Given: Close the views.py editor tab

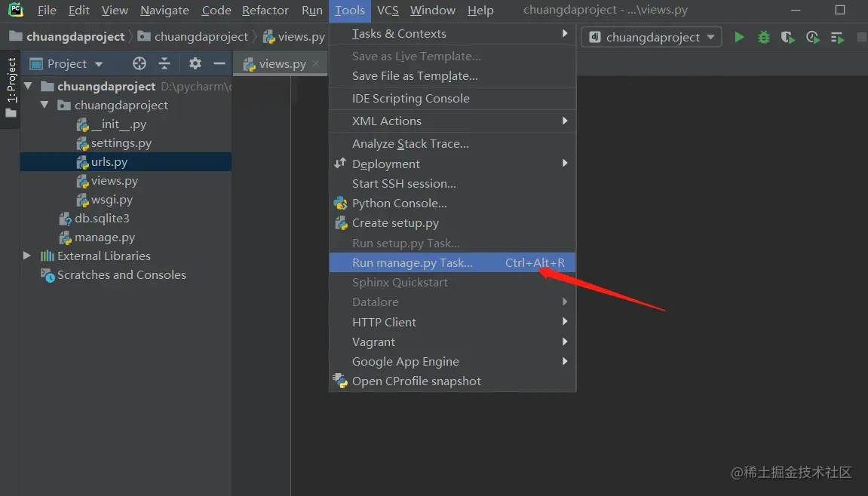Looking at the screenshot, I should (x=316, y=63).
